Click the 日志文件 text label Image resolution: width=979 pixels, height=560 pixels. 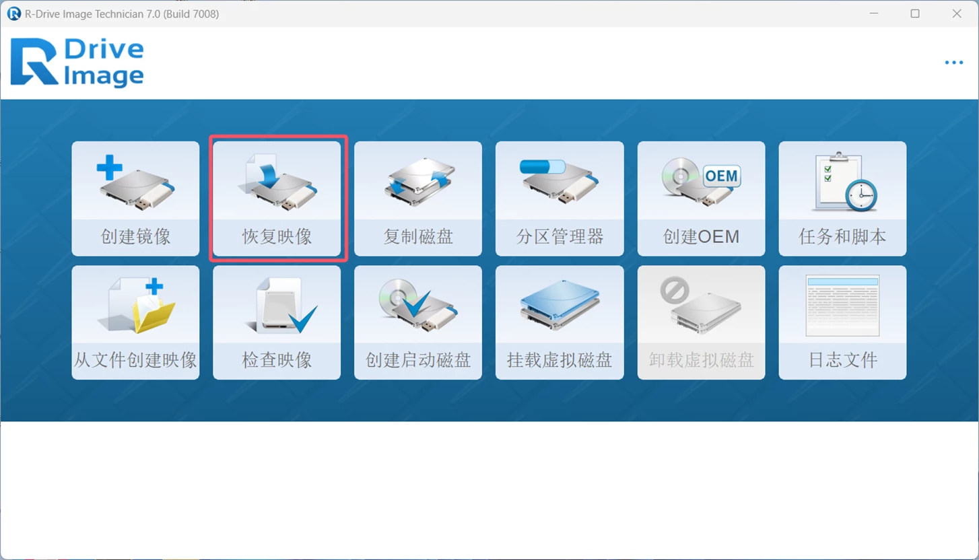(842, 360)
